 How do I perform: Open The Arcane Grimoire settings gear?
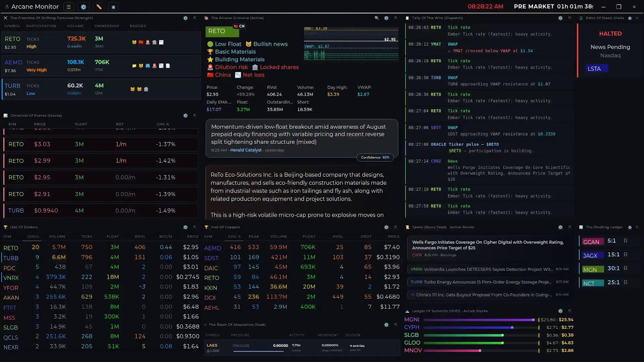pyautogui.click(x=386, y=18)
